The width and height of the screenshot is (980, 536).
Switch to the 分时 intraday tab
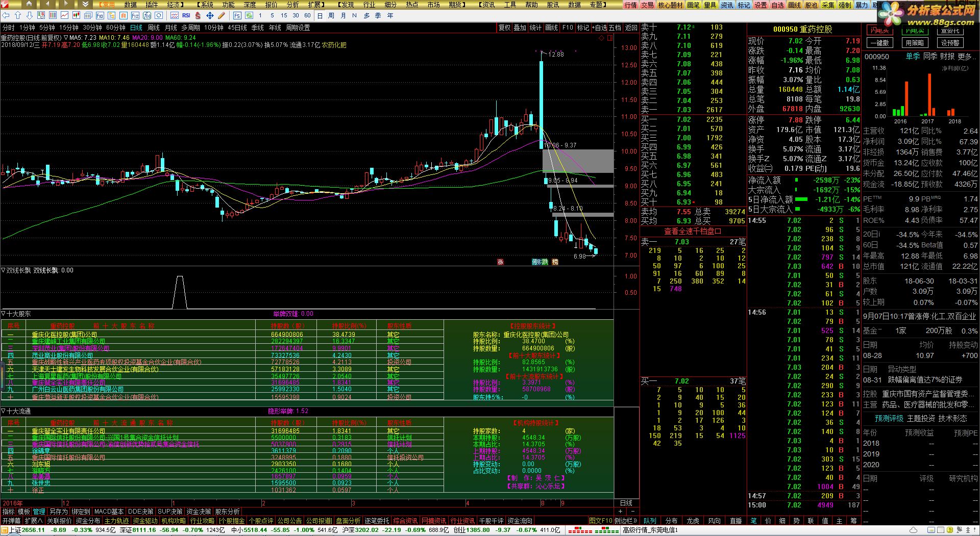(x=8, y=28)
